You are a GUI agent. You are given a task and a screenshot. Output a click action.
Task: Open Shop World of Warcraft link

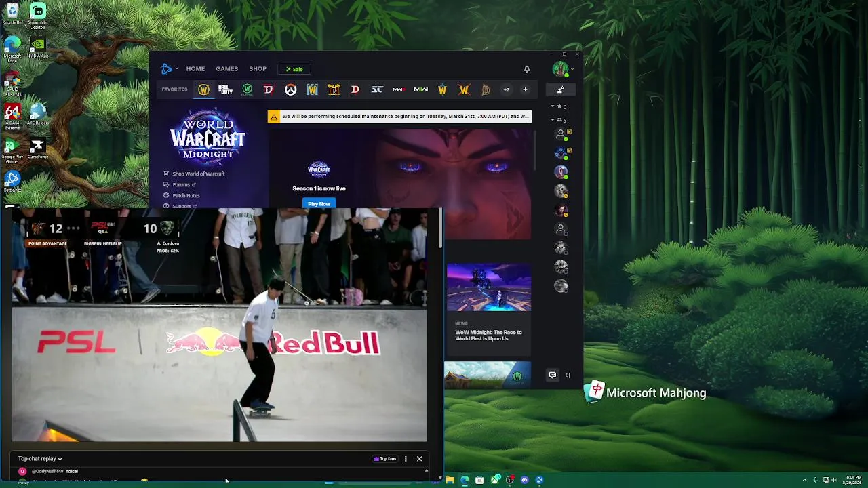194,174
